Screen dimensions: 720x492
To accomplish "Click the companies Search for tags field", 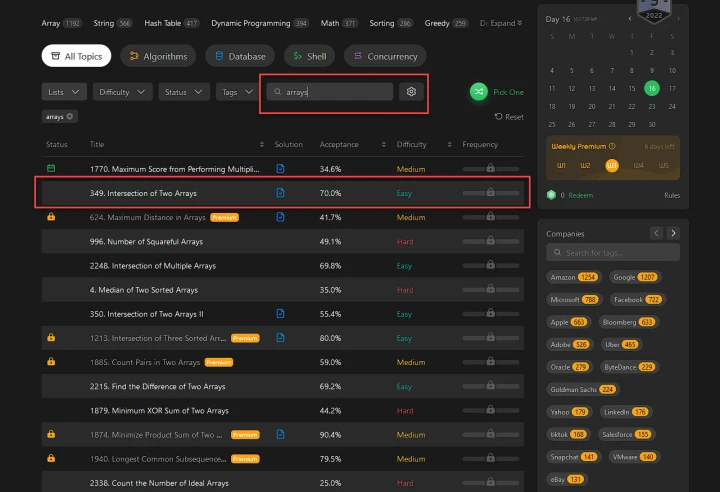I will [x=613, y=253].
